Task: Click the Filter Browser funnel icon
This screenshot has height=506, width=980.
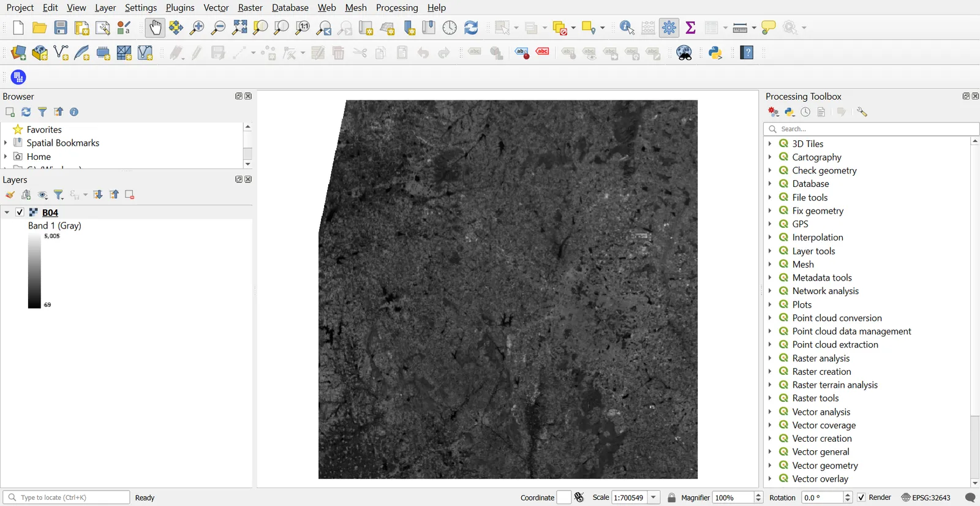Action: (x=42, y=112)
